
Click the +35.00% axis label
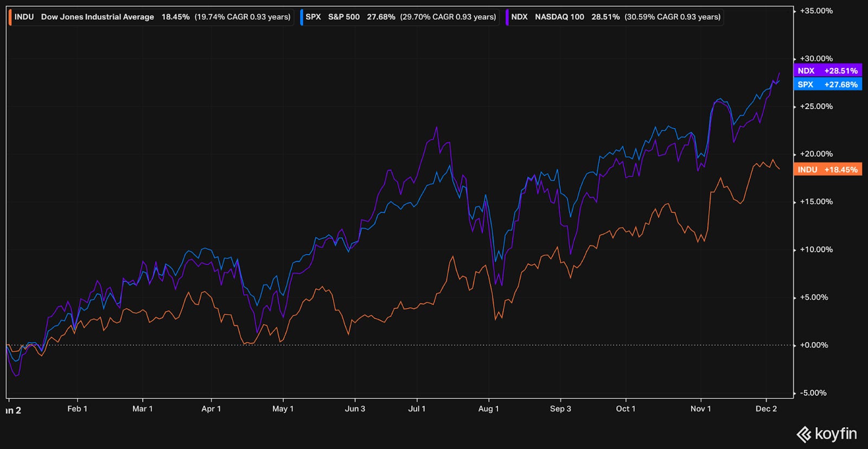click(x=816, y=11)
